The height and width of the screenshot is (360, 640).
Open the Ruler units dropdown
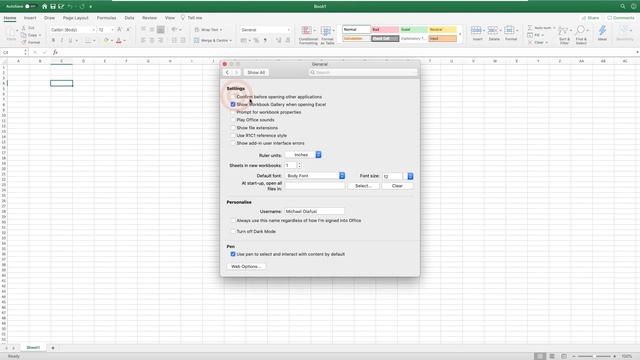[x=303, y=155]
